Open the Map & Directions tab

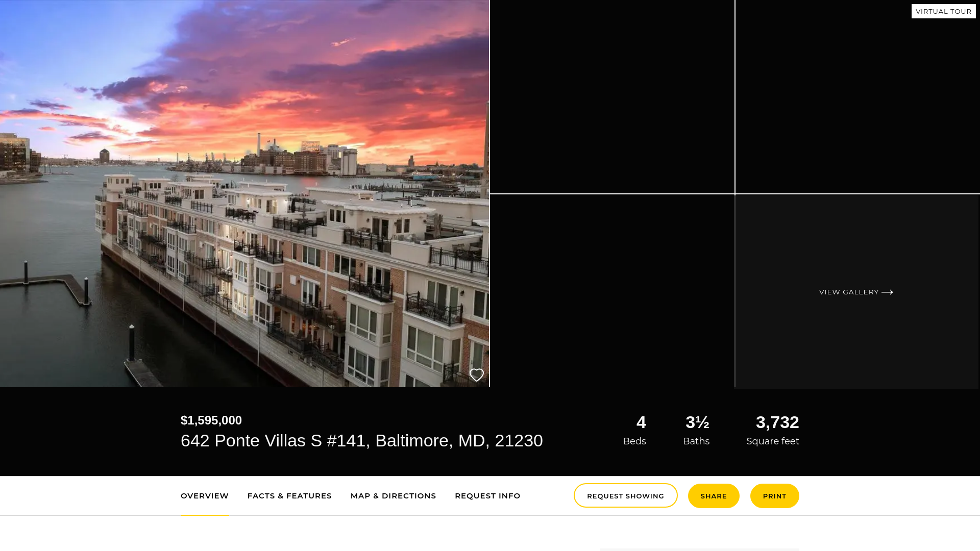pos(393,496)
